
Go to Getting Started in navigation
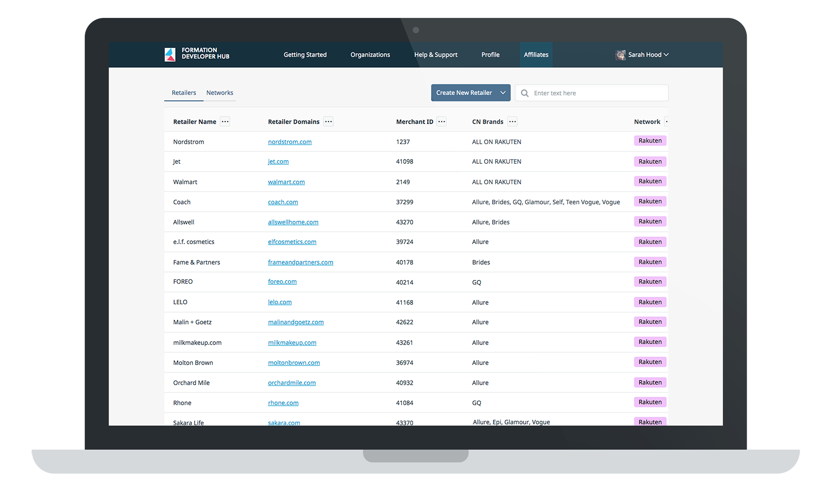coord(305,54)
